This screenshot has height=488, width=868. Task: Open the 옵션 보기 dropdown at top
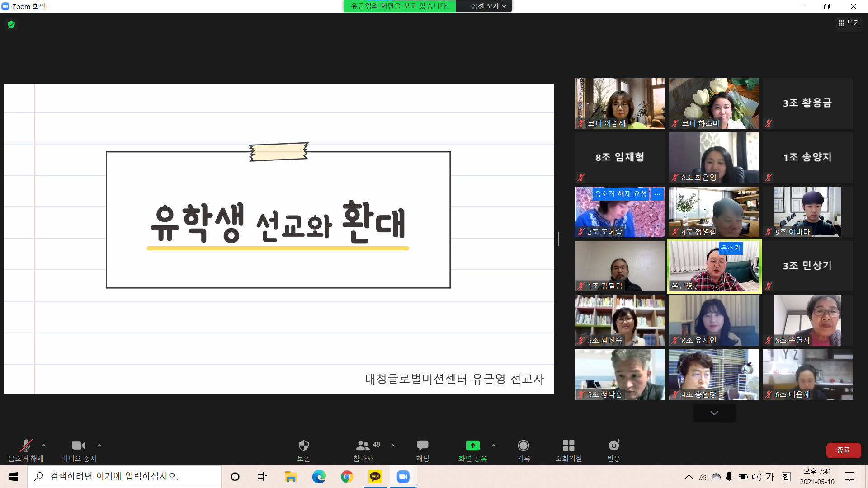(488, 6)
